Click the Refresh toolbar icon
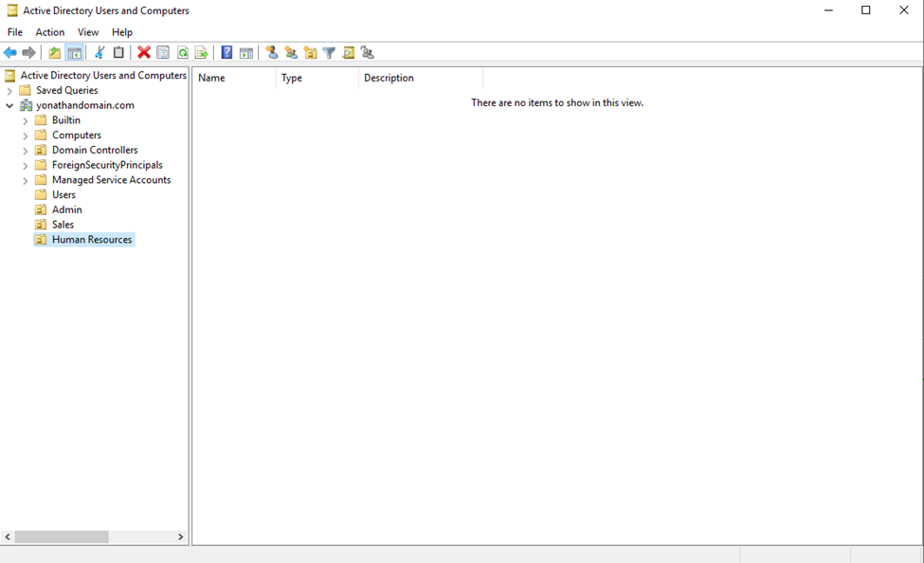The image size is (924, 563). pos(183,52)
